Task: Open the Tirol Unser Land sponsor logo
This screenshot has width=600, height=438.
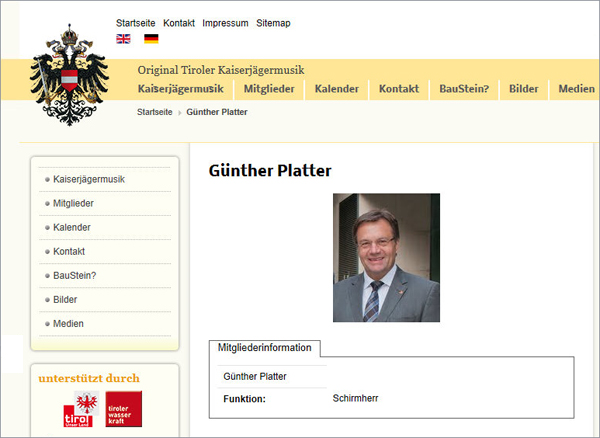Action: pos(81,409)
